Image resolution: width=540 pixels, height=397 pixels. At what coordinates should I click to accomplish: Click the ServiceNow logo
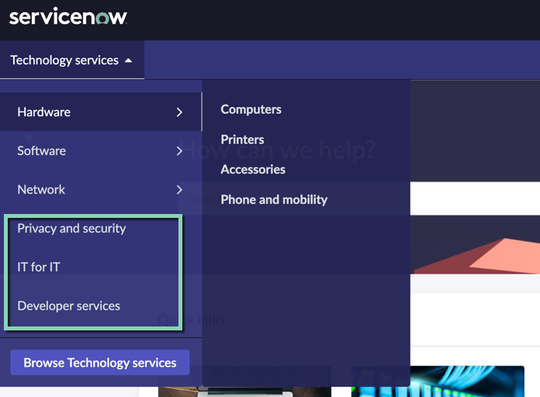pos(68,17)
